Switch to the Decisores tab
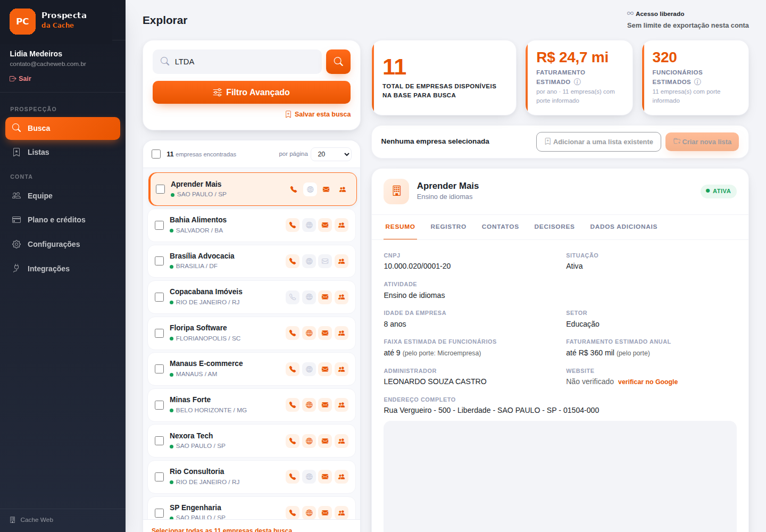 coord(554,227)
